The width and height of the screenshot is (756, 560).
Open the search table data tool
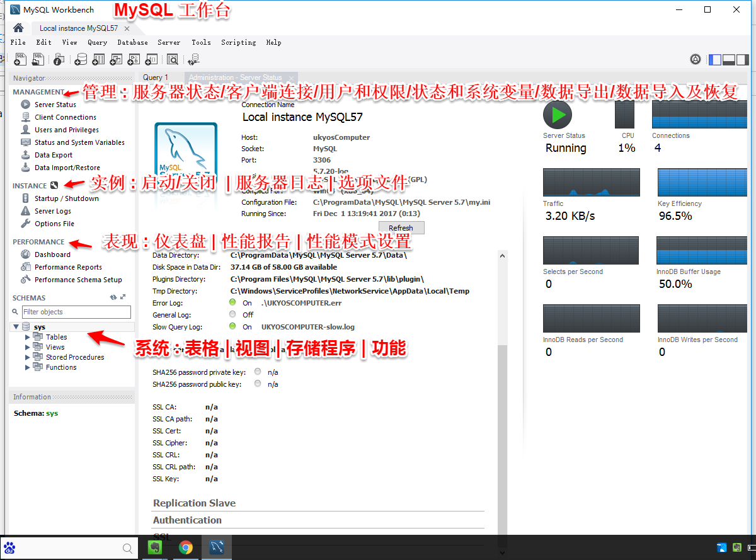pos(172,59)
